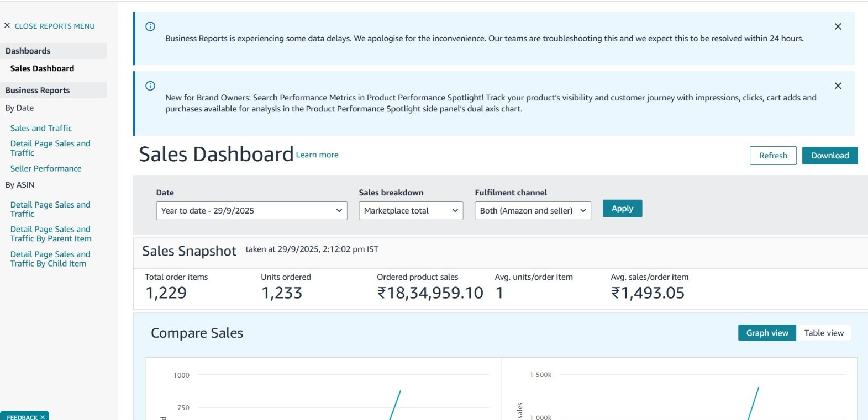
Task: Open Detail Page Sales By Child Item
Action: (x=50, y=259)
